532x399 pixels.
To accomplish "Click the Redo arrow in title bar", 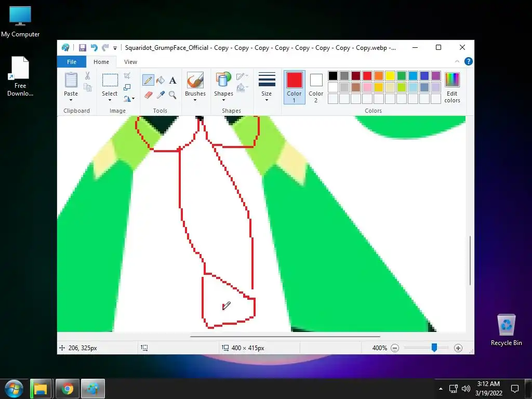I will (x=105, y=48).
